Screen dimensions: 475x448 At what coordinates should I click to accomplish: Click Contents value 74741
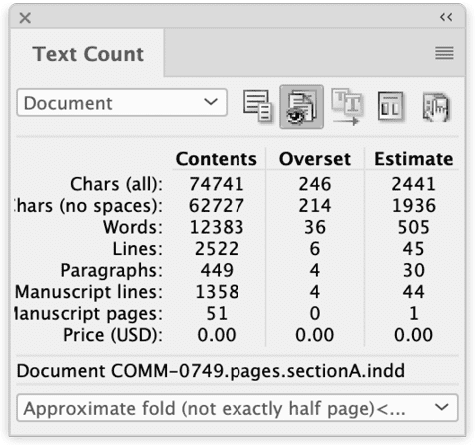pyautogui.click(x=216, y=184)
